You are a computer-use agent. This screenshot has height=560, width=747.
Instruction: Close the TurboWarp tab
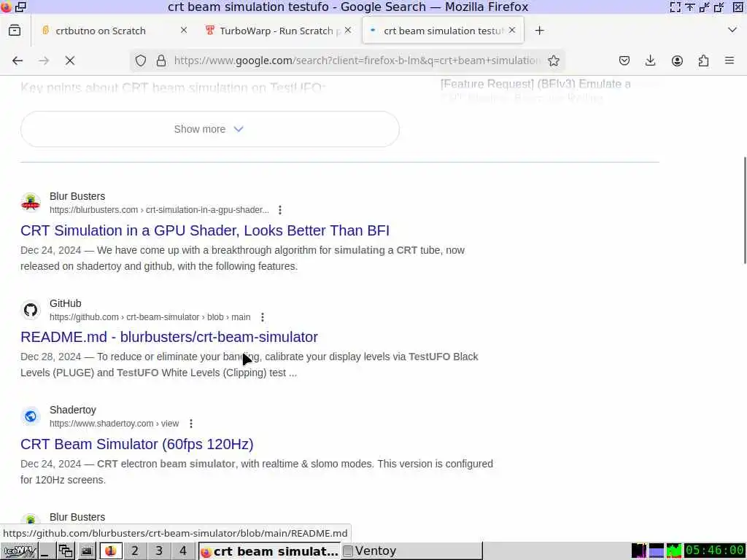[348, 30]
